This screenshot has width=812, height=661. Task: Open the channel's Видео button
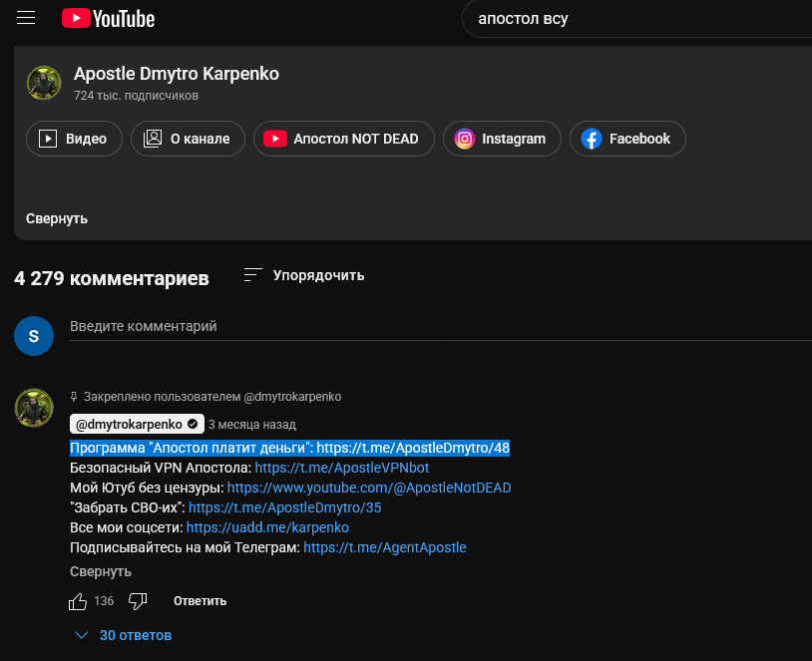(74, 140)
